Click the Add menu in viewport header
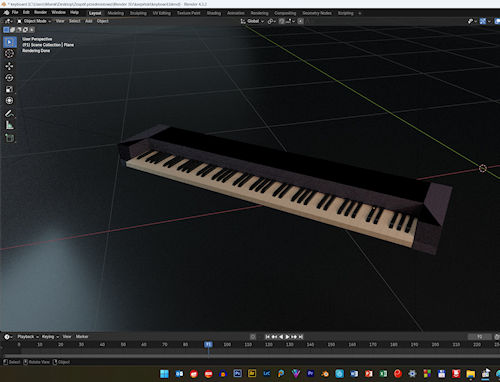This screenshot has height=382, width=500. coord(89,21)
